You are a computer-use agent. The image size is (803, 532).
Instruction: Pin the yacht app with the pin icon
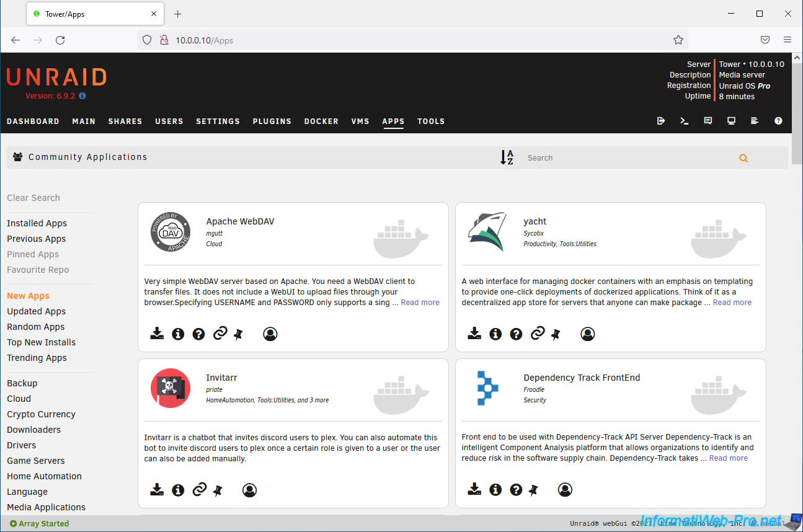coord(556,334)
